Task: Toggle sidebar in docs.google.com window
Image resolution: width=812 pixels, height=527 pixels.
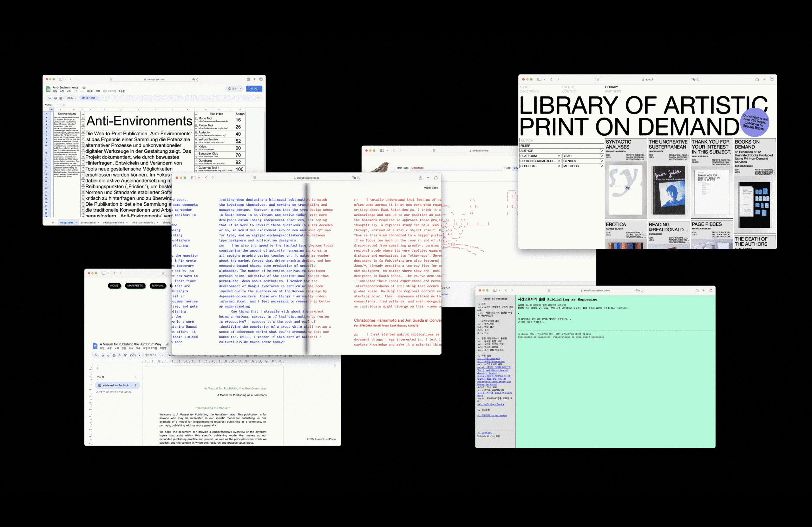Action: click(x=60, y=79)
